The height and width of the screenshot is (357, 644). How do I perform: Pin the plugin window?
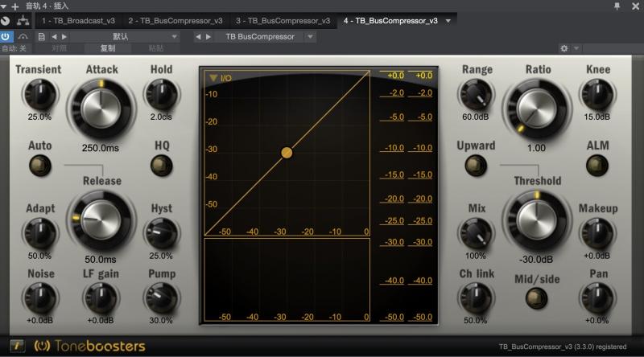pos(617,6)
